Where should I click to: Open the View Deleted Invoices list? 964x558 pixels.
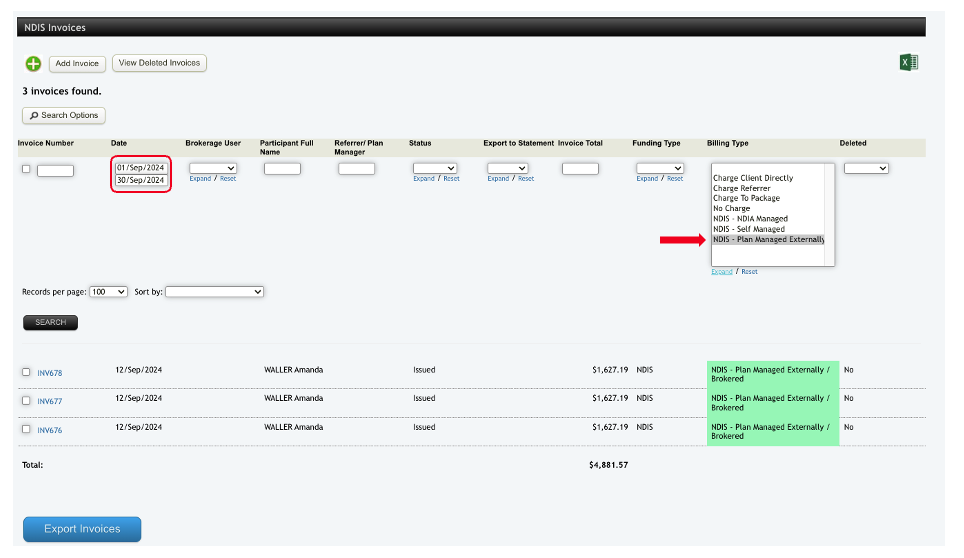pos(159,63)
